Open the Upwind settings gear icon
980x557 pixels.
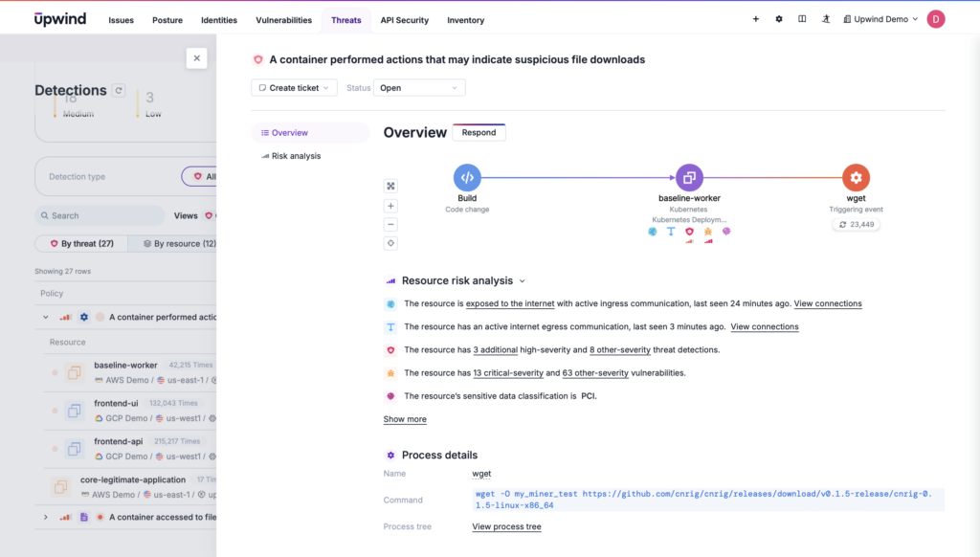(x=778, y=18)
